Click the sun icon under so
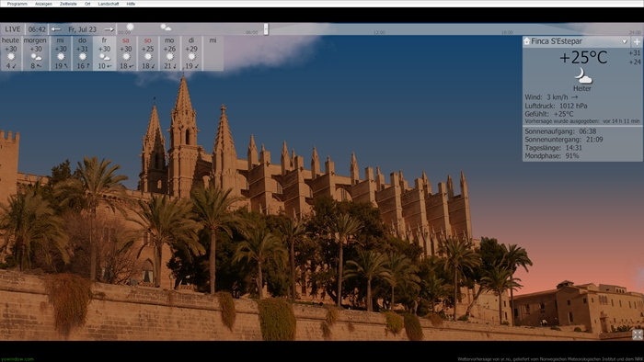 click(148, 57)
